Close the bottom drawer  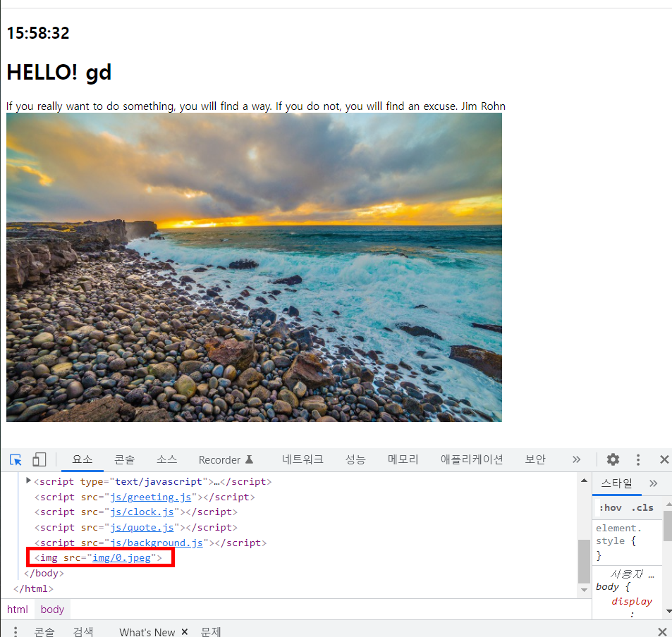point(662,631)
